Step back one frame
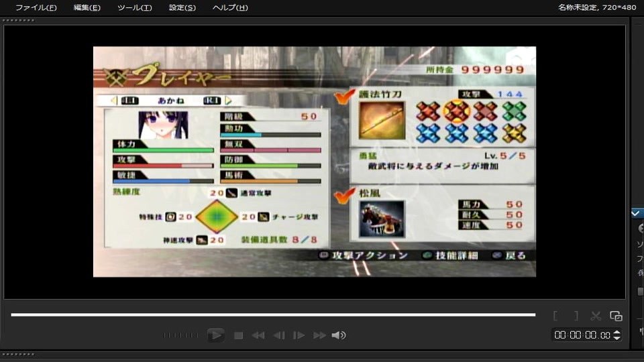 click(279, 335)
